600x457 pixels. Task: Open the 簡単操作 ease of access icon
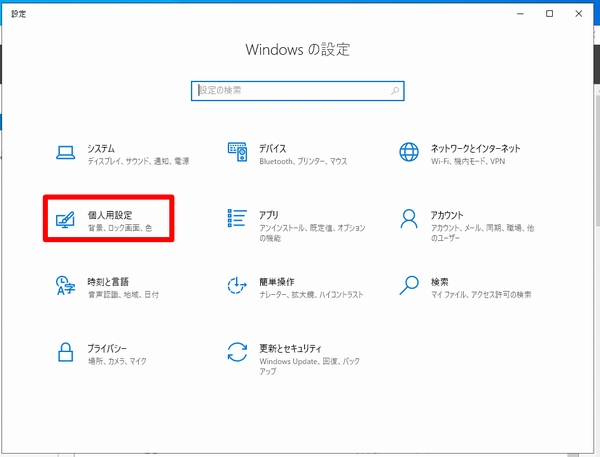237,286
